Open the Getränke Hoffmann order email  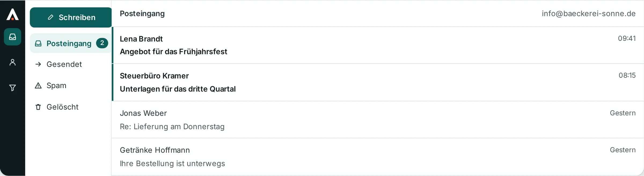[x=378, y=157]
